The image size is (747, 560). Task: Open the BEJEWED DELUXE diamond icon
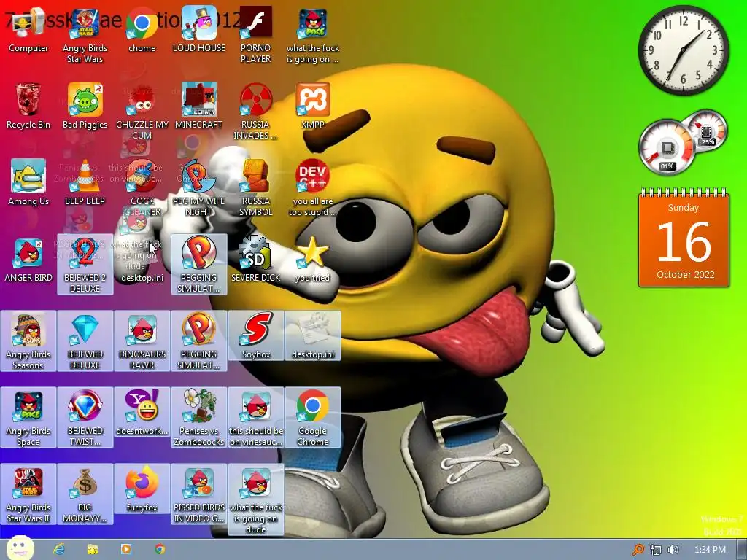tap(85, 341)
